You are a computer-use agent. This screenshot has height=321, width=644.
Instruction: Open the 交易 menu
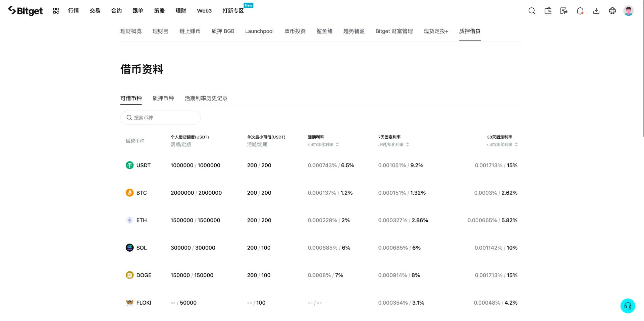coord(95,11)
